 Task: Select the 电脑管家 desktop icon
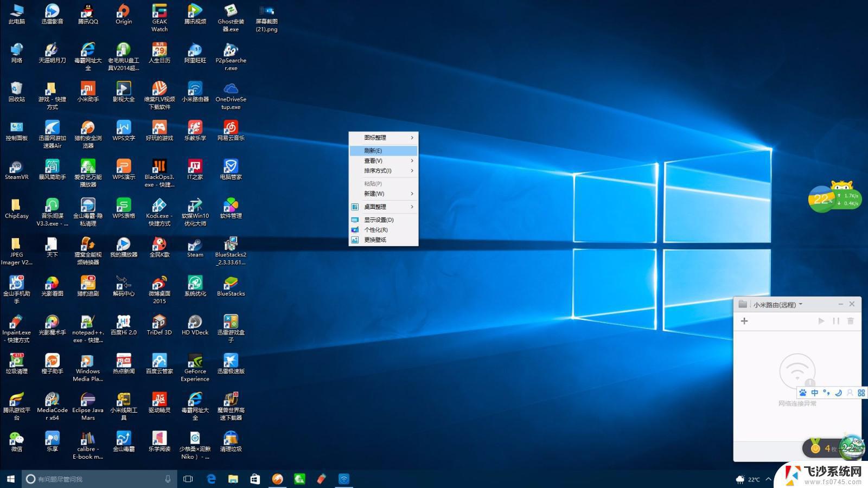point(231,170)
